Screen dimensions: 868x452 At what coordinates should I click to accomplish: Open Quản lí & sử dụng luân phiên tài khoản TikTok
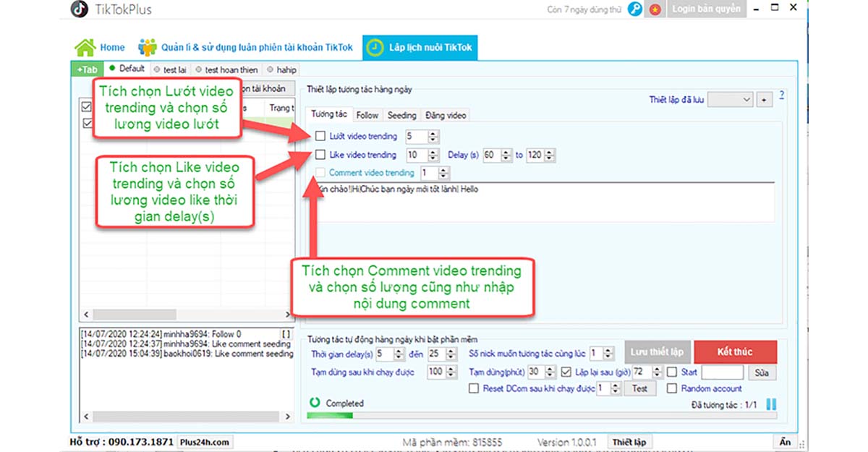click(x=246, y=48)
